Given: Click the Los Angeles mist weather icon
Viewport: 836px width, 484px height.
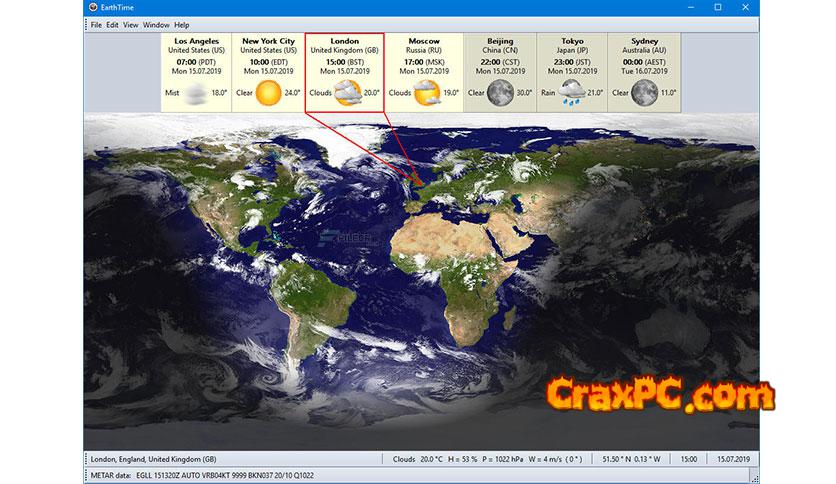Looking at the screenshot, I should [x=197, y=94].
